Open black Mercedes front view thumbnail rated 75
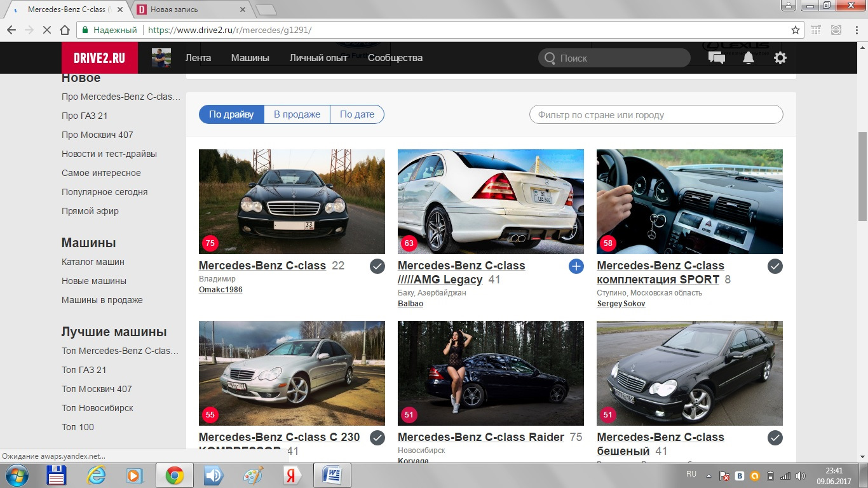Screen dimensions: 868x488 coord(292,201)
